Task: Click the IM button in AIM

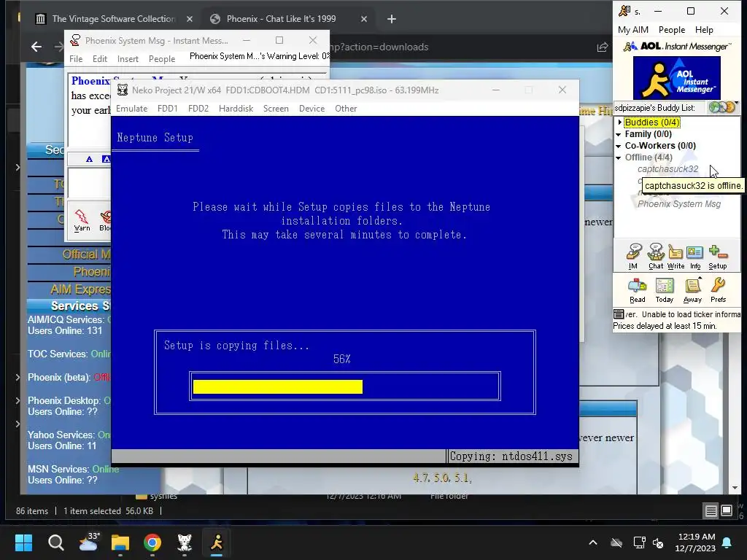Action: pos(634,256)
